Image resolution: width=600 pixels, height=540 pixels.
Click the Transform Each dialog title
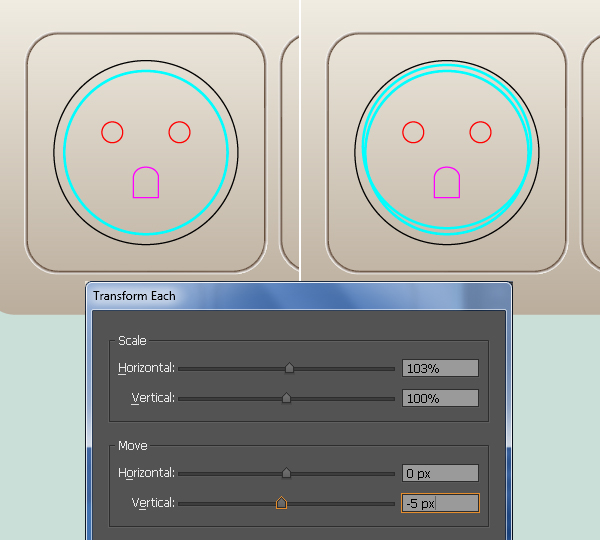tap(134, 296)
